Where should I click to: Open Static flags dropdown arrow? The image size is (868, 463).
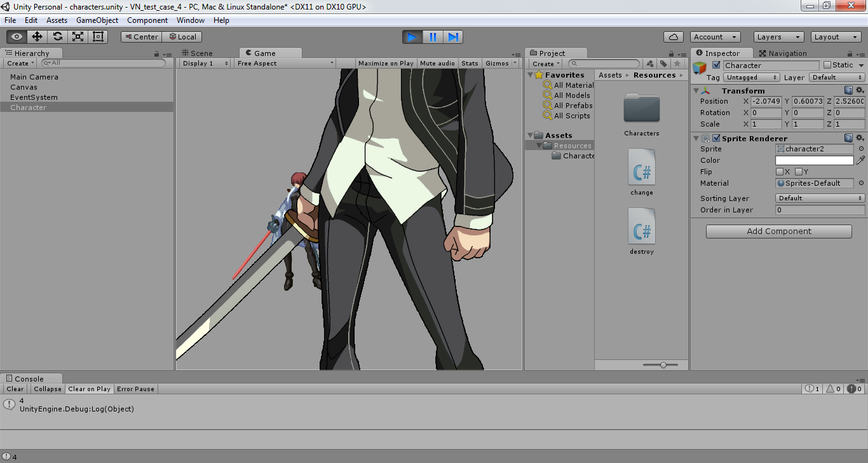(862, 66)
